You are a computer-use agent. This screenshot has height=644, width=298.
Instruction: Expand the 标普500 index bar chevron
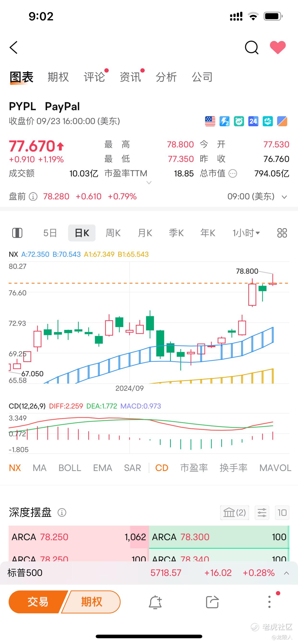point(286,573)
